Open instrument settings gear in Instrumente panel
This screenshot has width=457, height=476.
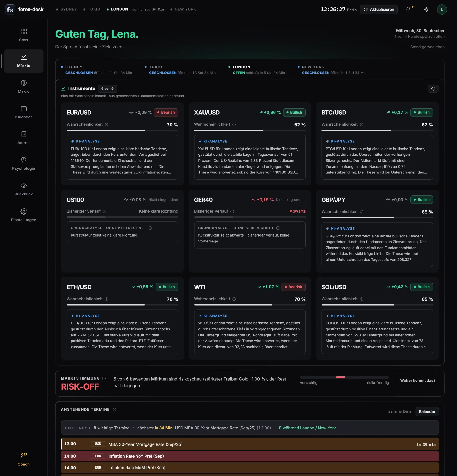[433, 89]
